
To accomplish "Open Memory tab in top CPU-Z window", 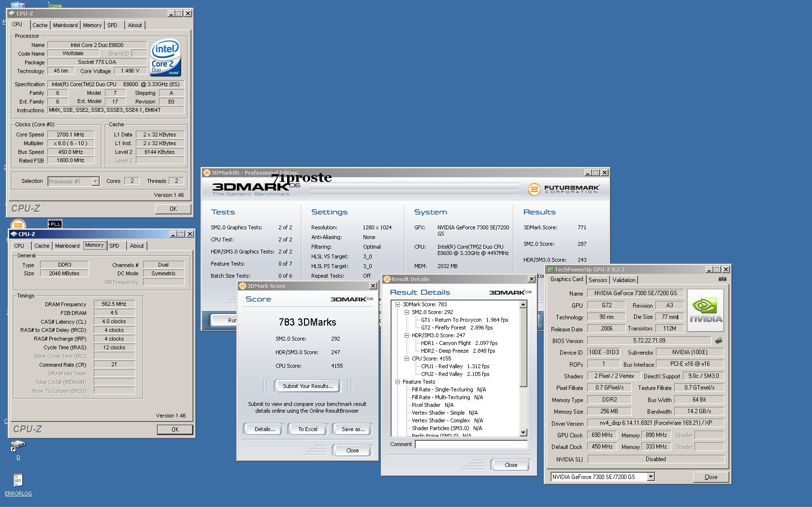I will pos(92,25).
